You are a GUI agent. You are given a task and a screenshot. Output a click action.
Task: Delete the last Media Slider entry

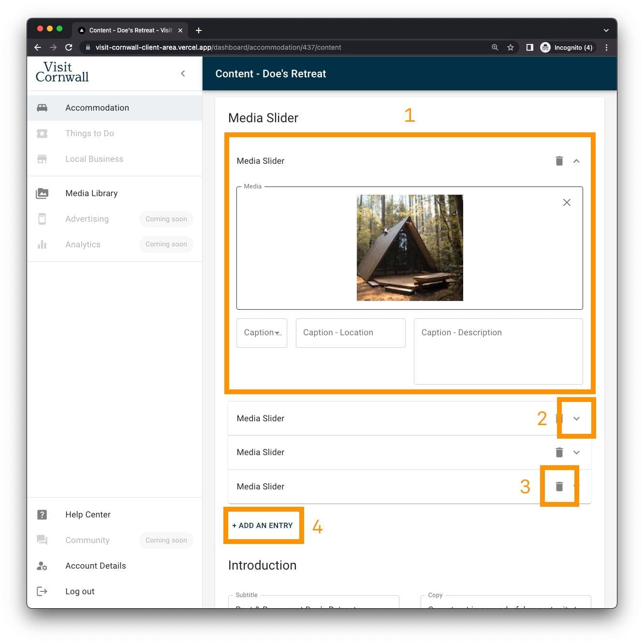point(559,487)
